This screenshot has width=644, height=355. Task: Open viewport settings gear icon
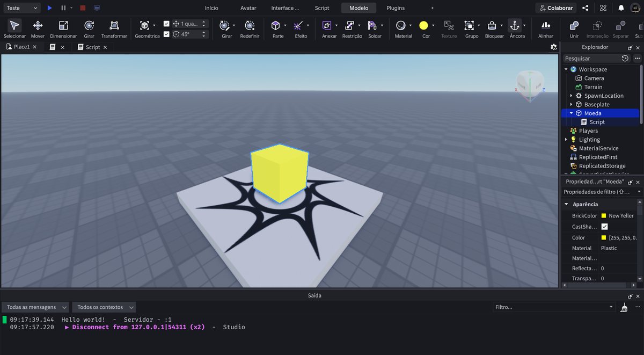(x=553, y=47)
